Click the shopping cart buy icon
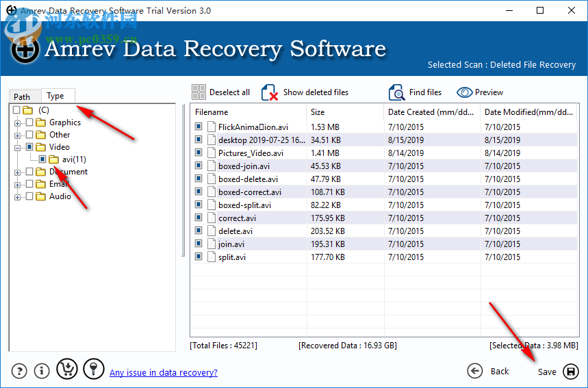The width and height of the screenshot is (588, 388). pos(67,369)
